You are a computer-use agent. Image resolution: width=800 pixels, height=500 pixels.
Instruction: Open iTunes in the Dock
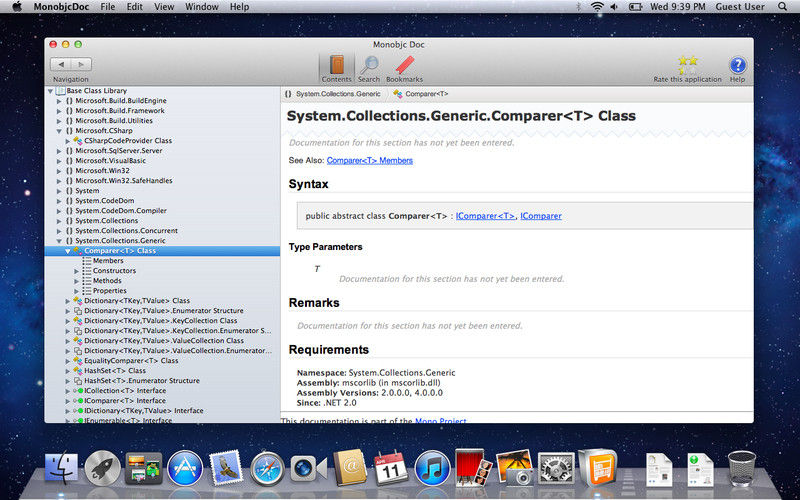432,468
